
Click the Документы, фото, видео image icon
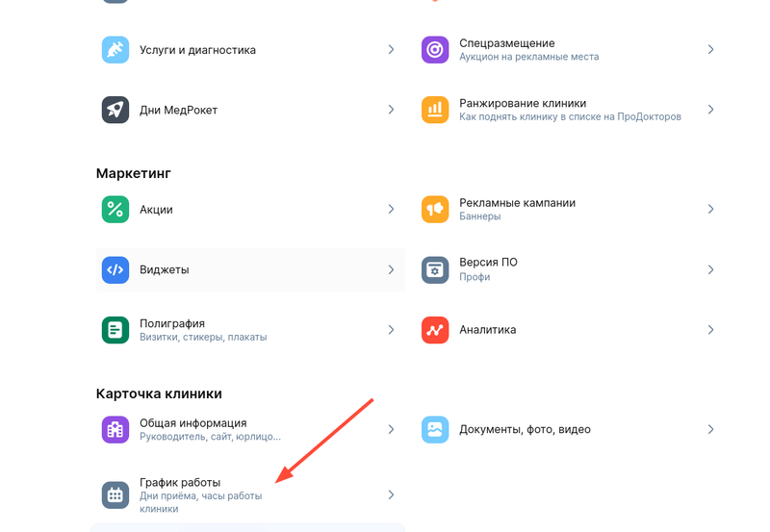(435, 429)
